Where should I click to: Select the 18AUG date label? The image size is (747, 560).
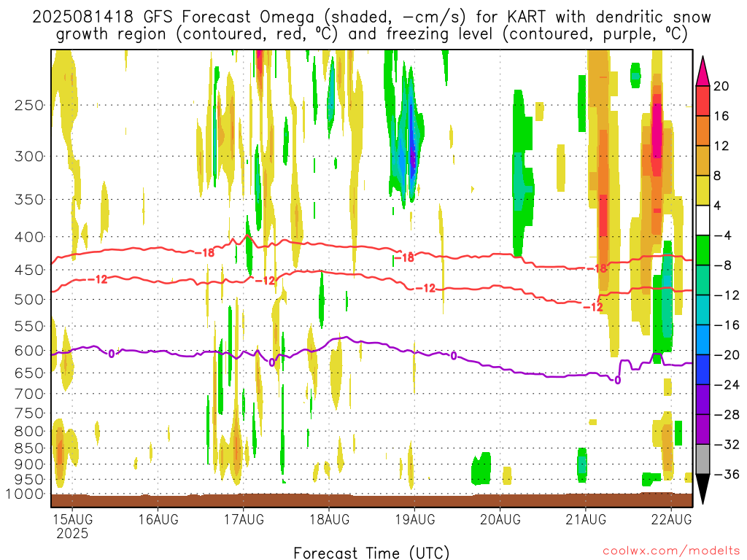(329, 519)
